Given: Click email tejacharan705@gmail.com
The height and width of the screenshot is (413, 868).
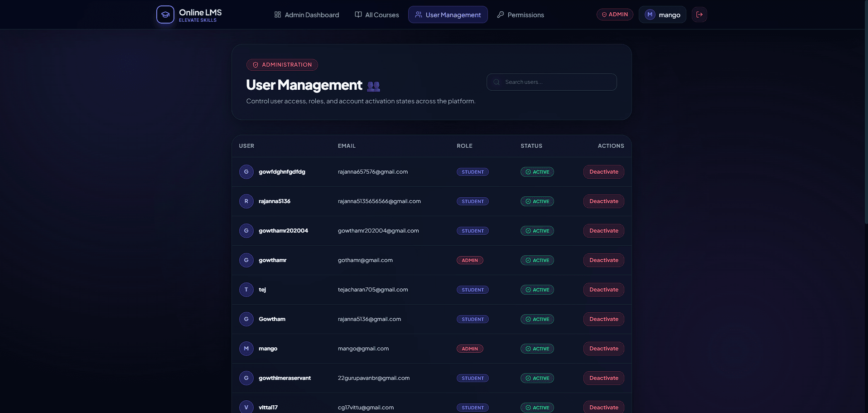Looking at the screenshot, I should pos(373,290).
